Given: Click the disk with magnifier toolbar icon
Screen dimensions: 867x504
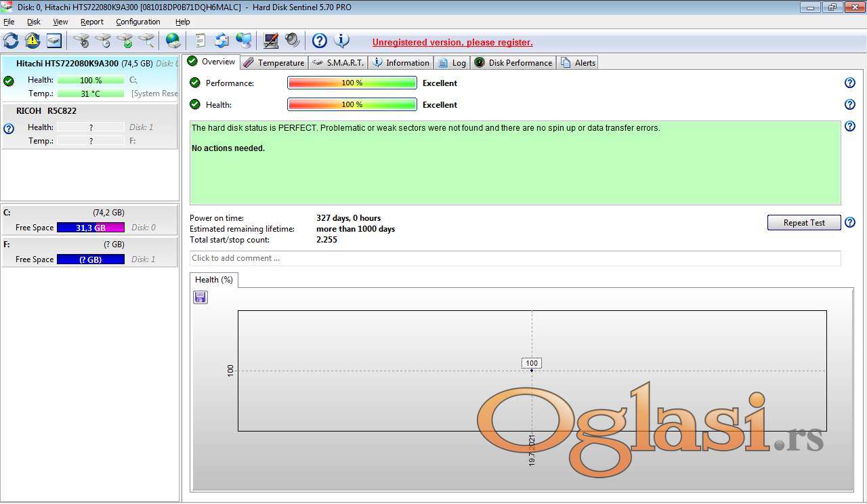Looking at the screenshot, I should coord(146,41).
